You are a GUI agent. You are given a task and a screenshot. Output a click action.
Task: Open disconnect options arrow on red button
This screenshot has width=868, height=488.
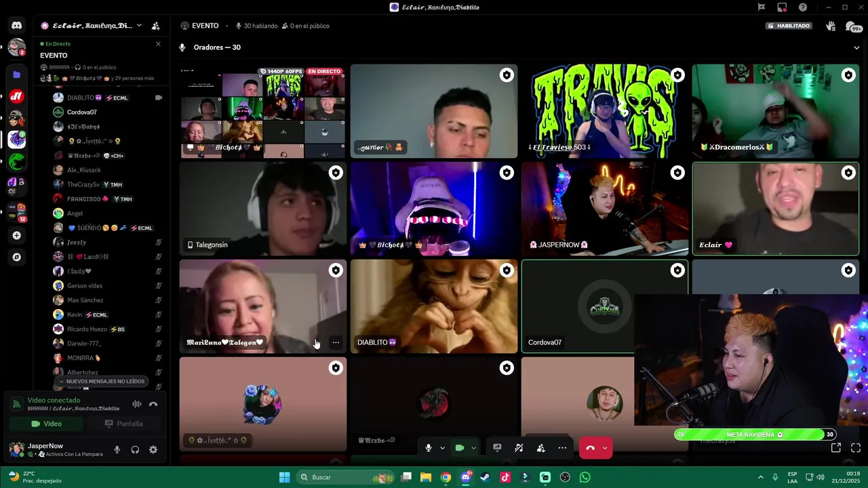(x=605, y=448)
